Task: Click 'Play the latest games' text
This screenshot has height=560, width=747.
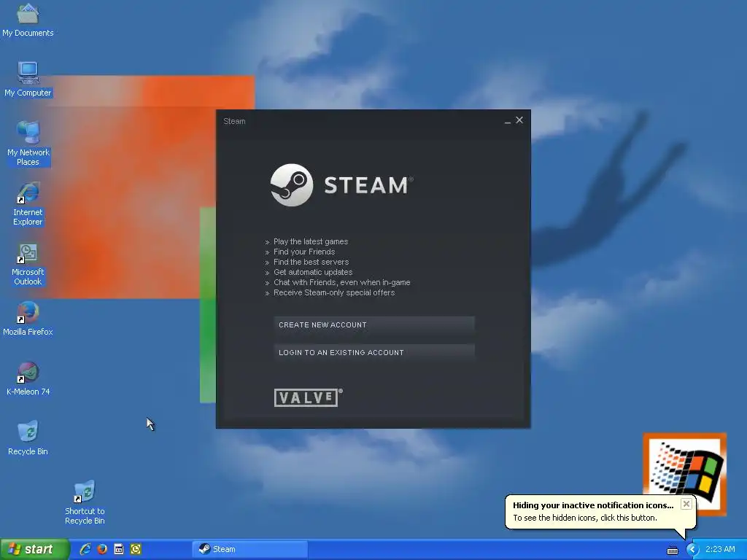Action: coord(311,241)
